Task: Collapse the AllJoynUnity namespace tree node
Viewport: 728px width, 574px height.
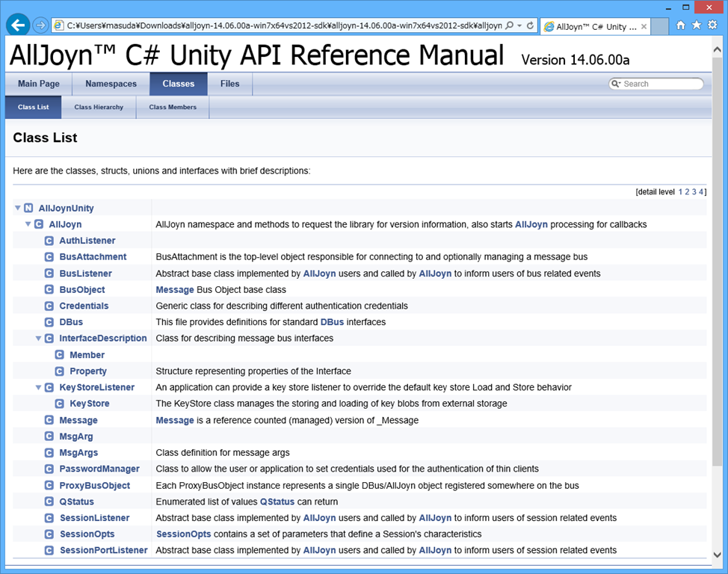Action: click(18, 208)
